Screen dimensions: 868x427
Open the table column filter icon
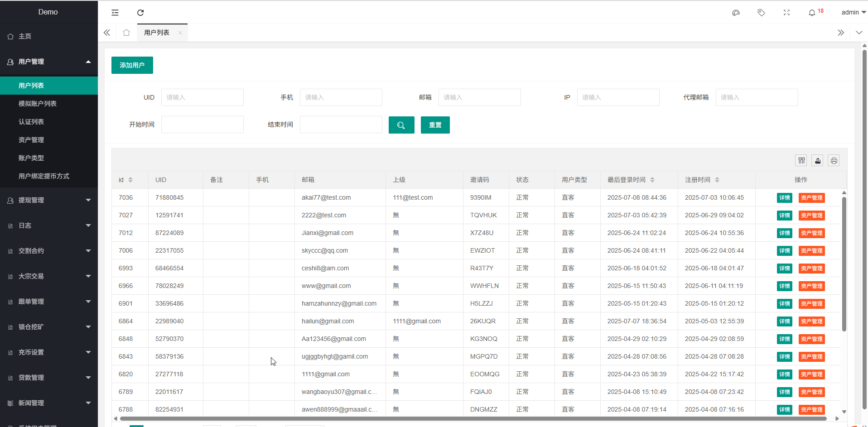click(801, 160)
